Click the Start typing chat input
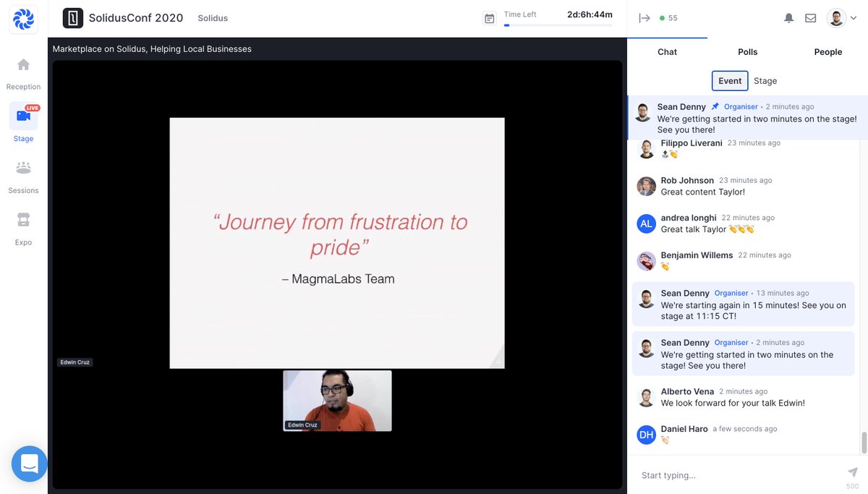The height and width of the screenshot is (494, 868). 738,475
